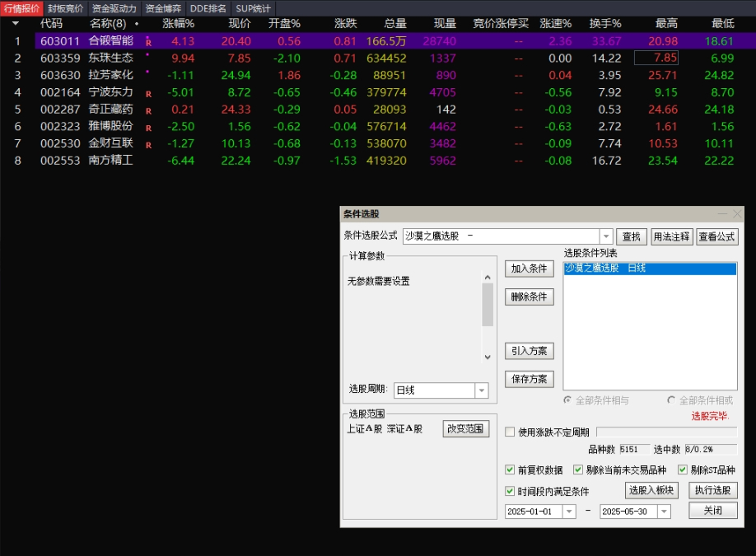Click the 保存方案 button
This screenshot has width=756, height=556.
coord(529,379)
